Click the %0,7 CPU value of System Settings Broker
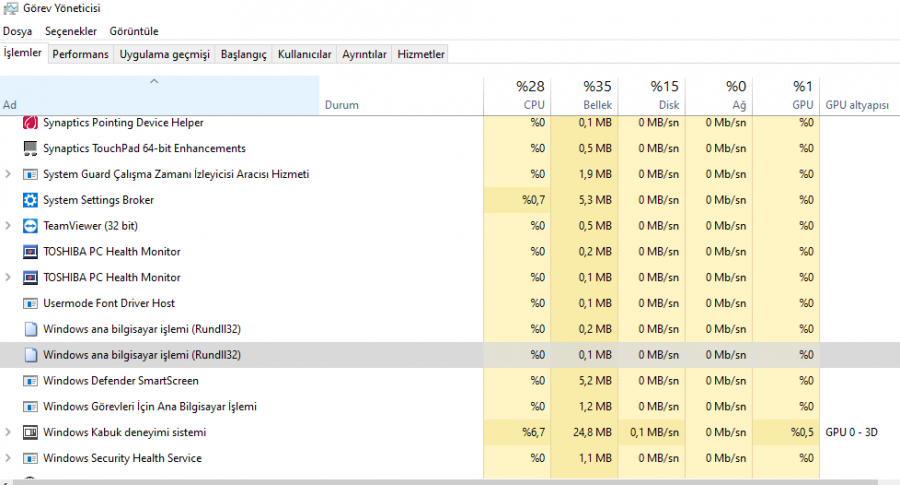This screenshot has height=485, width=900. [x=533, y=200]
